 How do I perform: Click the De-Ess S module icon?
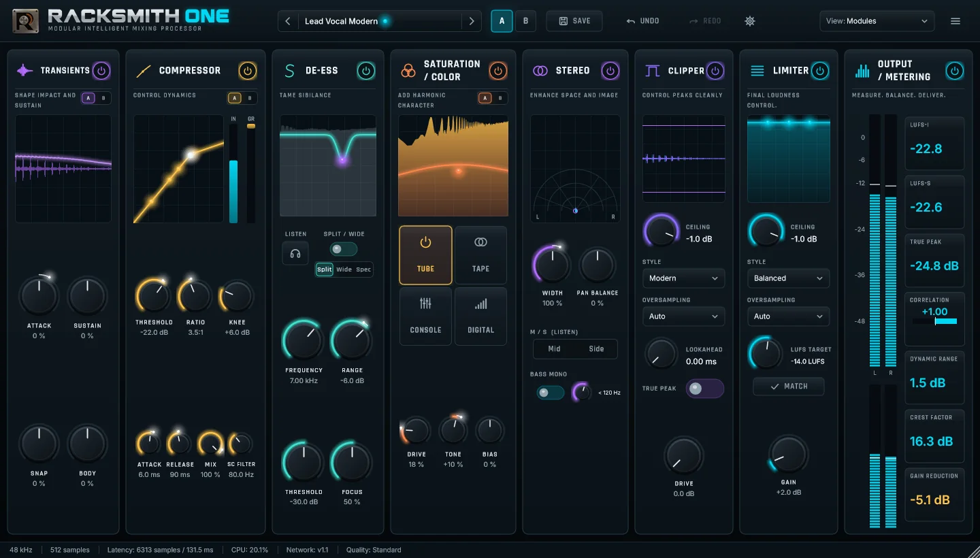[x=289, y=70]
